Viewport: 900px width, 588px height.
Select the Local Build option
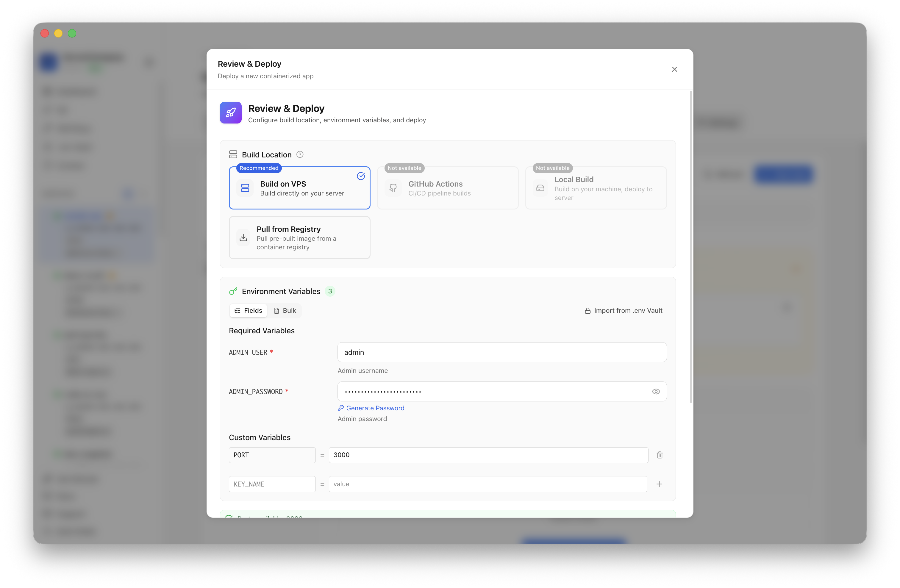[x=596, y=188]
